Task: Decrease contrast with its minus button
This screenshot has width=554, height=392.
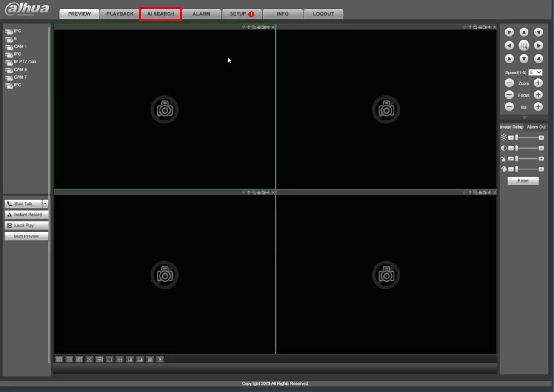Action: (x=511, y=148)
